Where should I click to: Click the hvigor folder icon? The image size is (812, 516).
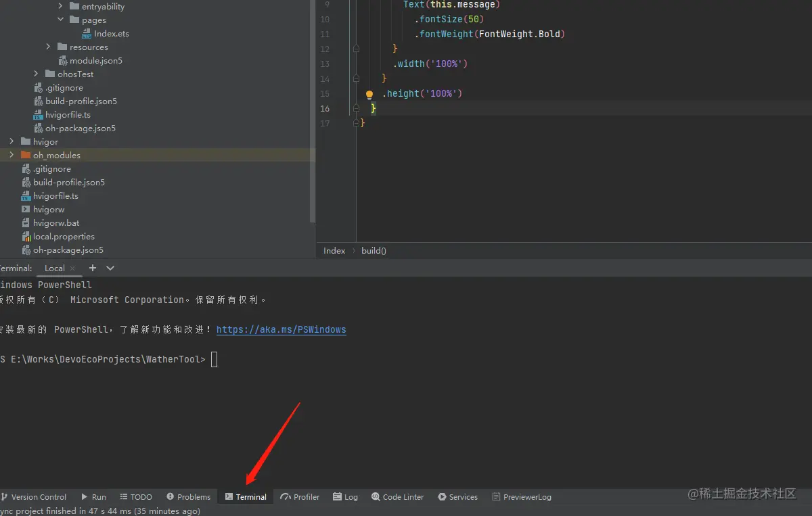click(26, 142)
